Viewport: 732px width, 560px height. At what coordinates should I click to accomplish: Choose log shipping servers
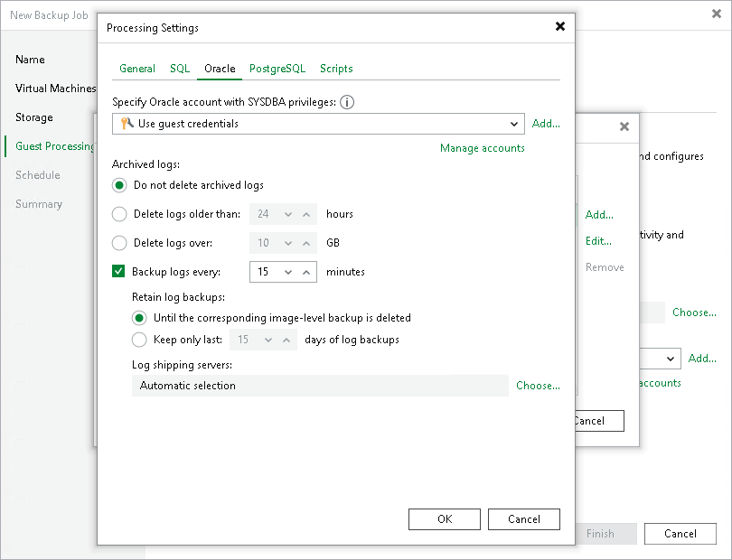click(x=538, y=386)
